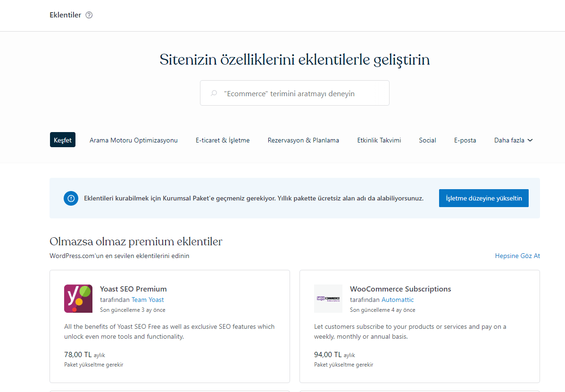
Task: Focus the plugin search input field
Action: 302,93
